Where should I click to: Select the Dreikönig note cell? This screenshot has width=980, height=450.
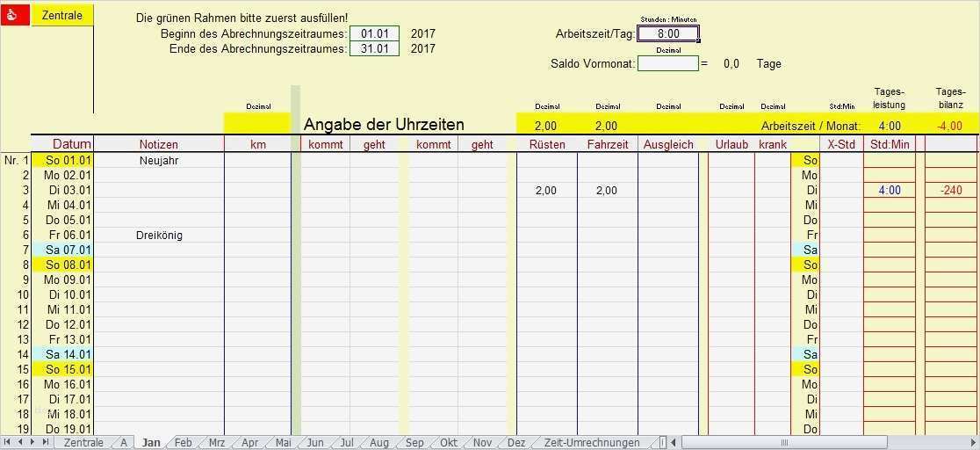click(159, 236)
